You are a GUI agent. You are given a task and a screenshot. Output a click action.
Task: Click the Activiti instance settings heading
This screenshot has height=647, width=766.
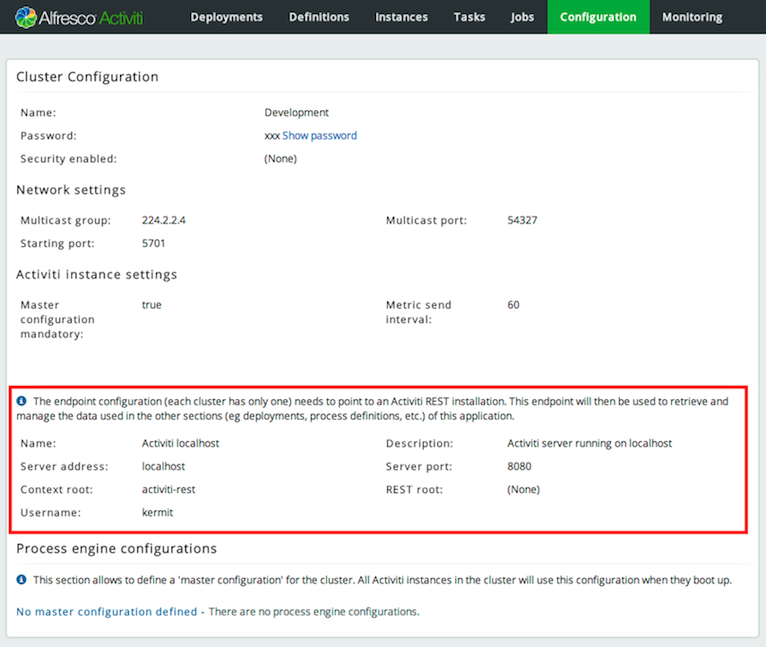click(97, 275)
